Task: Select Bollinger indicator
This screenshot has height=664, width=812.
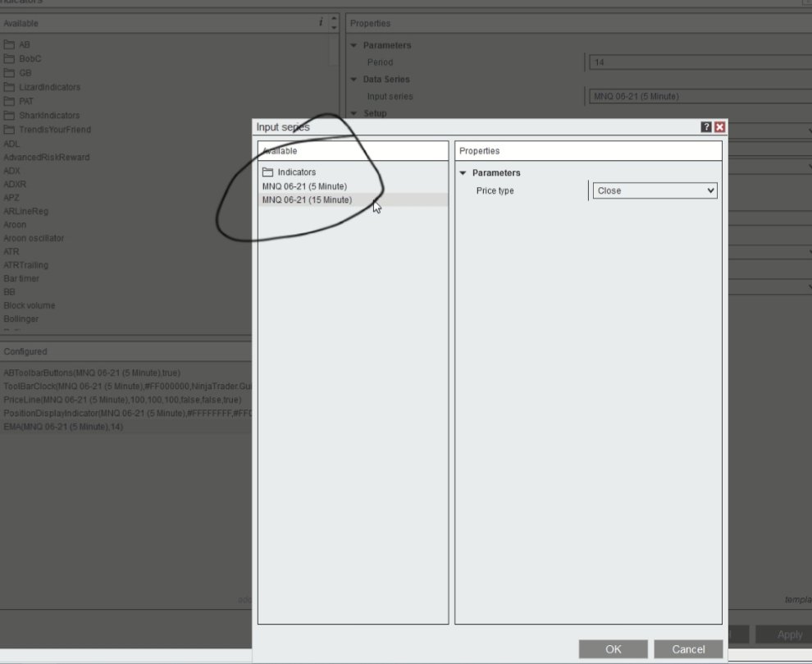Action: (x=21, y=318)
